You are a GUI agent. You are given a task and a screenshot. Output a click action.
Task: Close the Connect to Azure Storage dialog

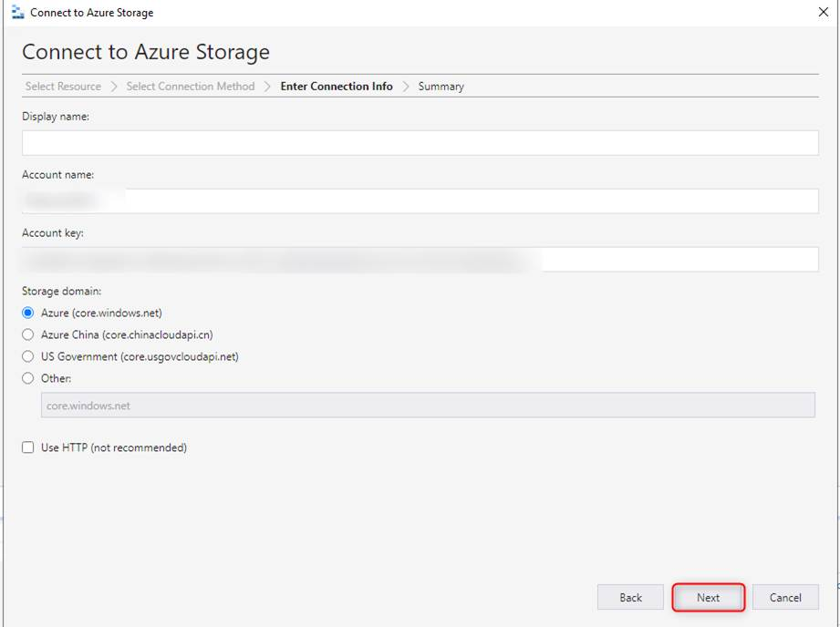(824, 13)
